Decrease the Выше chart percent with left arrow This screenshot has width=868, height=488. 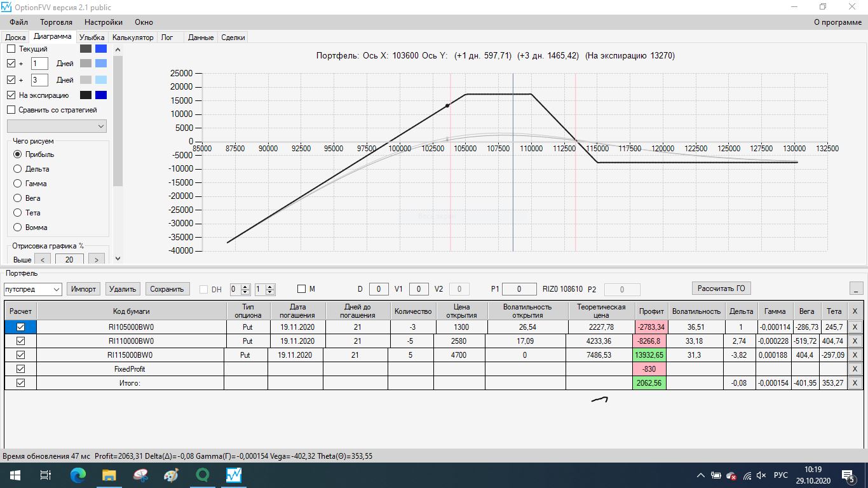click(x=42, y=259)
